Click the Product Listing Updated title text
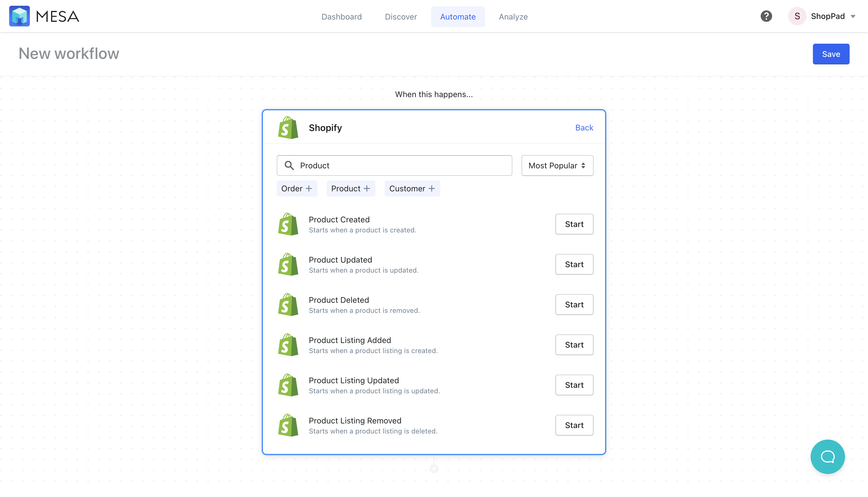The width and height of the screenshot is (868, 497). (354, 381)
